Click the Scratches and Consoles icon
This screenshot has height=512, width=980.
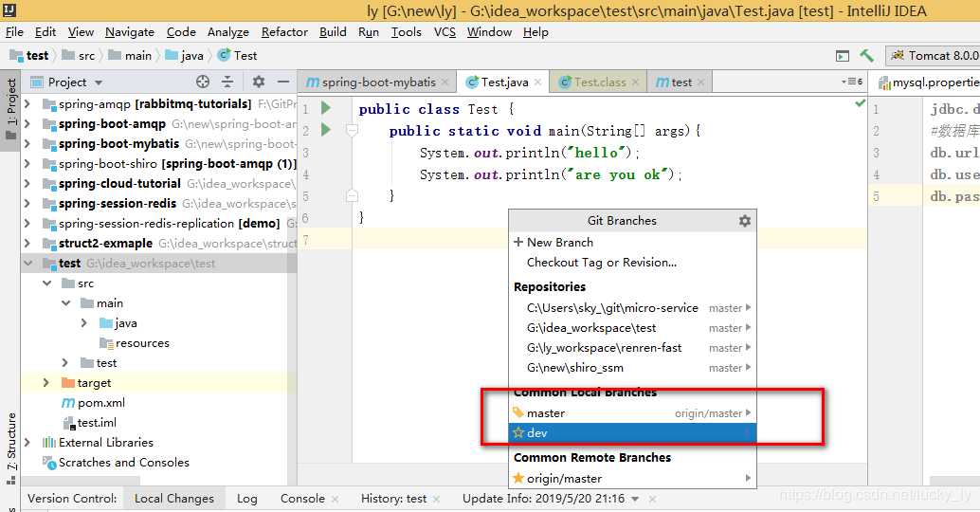pos(48,463)
